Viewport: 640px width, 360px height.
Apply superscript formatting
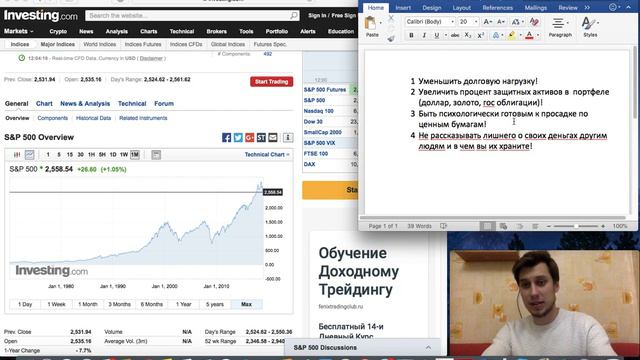[x=481, y=36]
